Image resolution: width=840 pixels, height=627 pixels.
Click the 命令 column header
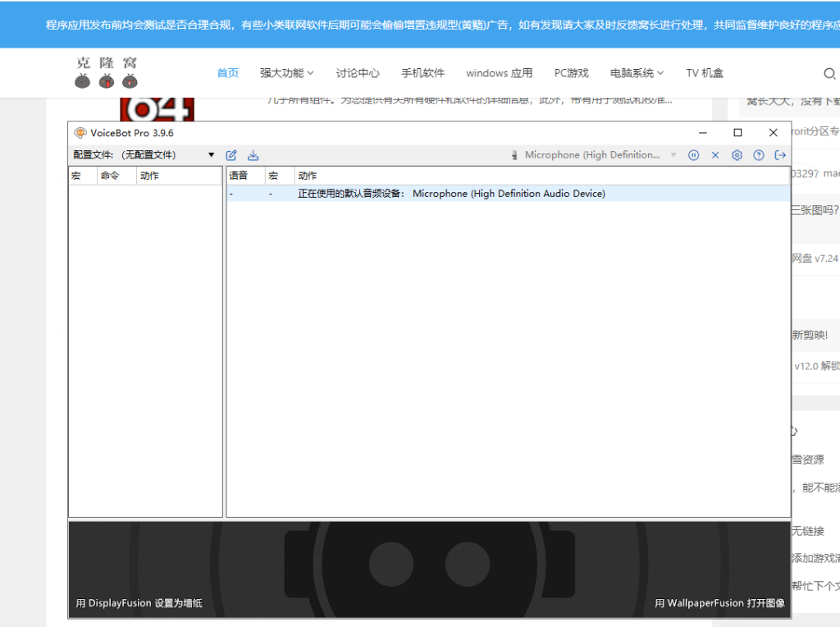pos(116,176)
